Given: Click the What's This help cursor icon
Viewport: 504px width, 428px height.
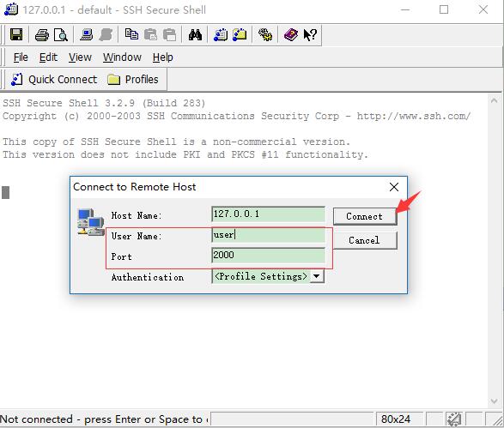Looking at the screenshot, I should 310,34.
